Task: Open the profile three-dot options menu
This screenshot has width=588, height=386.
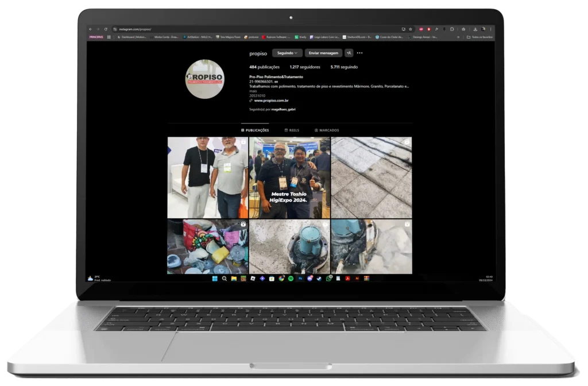Action: (x=360, y=53)
